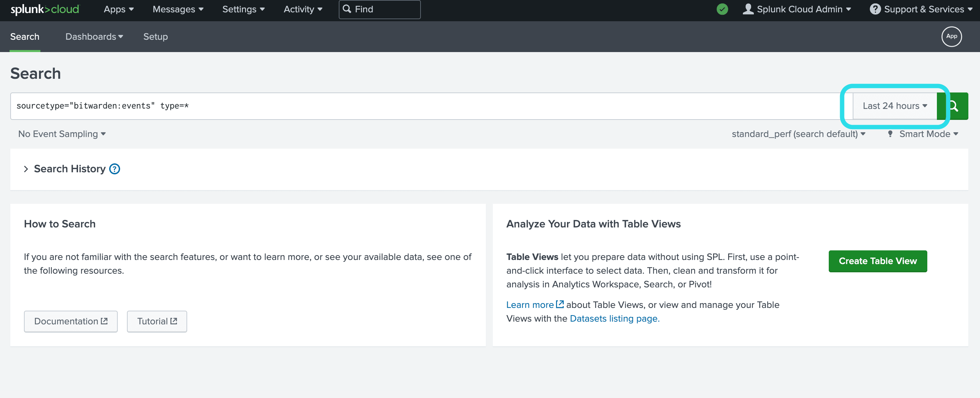The image size is (980, 398).
Task: Click the Create Table View button
Action: pos(877,261)
